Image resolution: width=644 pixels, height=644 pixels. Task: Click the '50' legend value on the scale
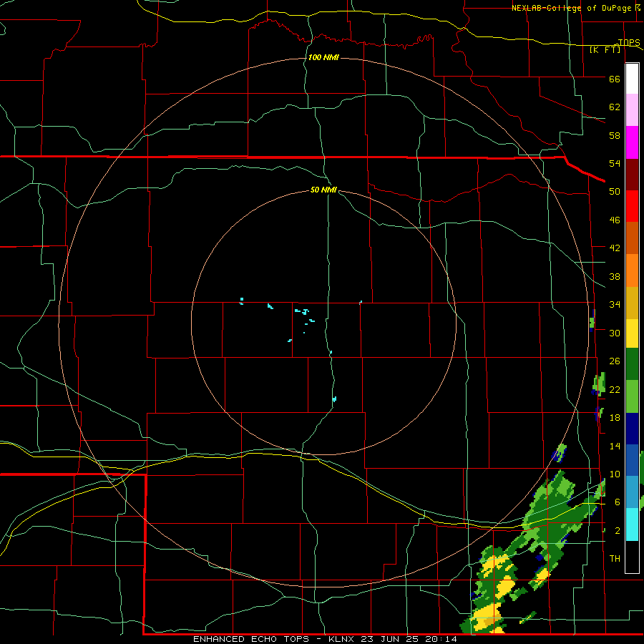click(615, 192)
